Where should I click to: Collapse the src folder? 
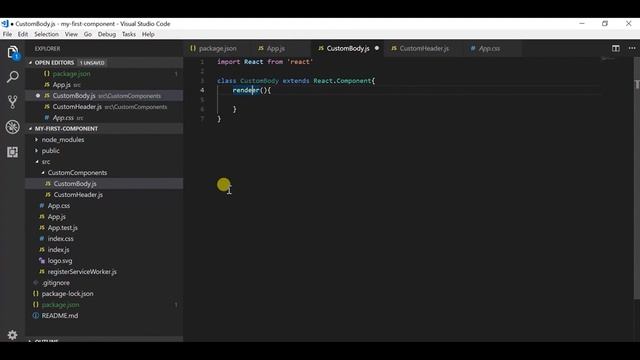click(x=46, y=162)
